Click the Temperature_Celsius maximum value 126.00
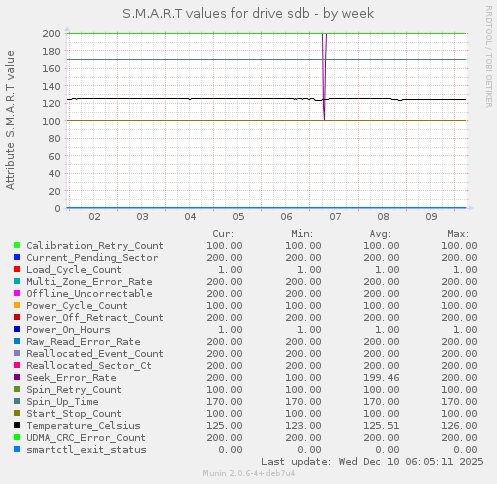Screen dimensions: 497x484 coord(459,426)
